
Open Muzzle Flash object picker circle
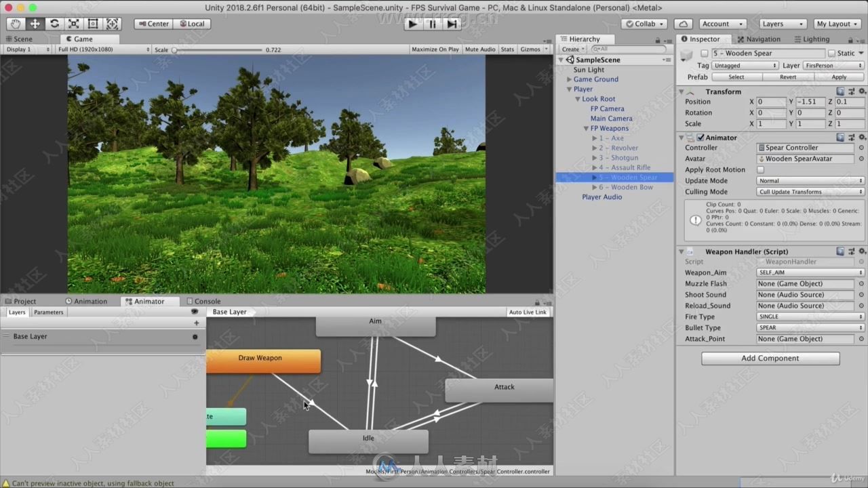(x=861, y=284)
